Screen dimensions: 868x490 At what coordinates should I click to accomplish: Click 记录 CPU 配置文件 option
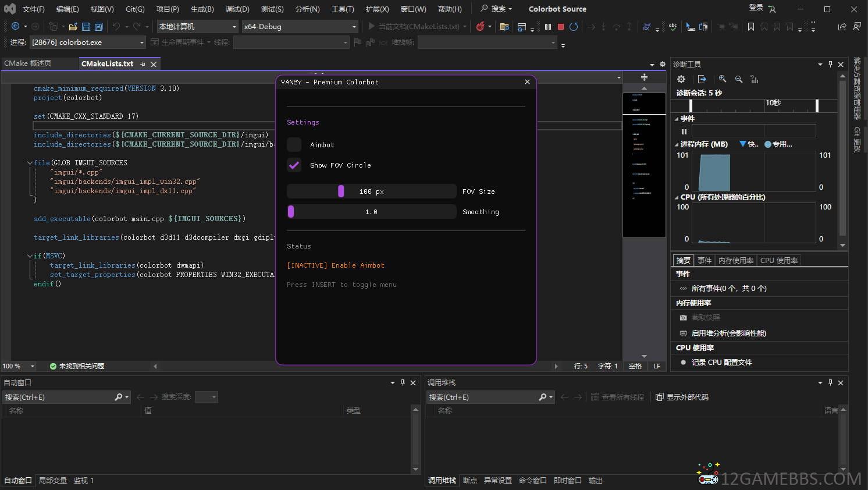pyautogui.click(x=721, y=363)
